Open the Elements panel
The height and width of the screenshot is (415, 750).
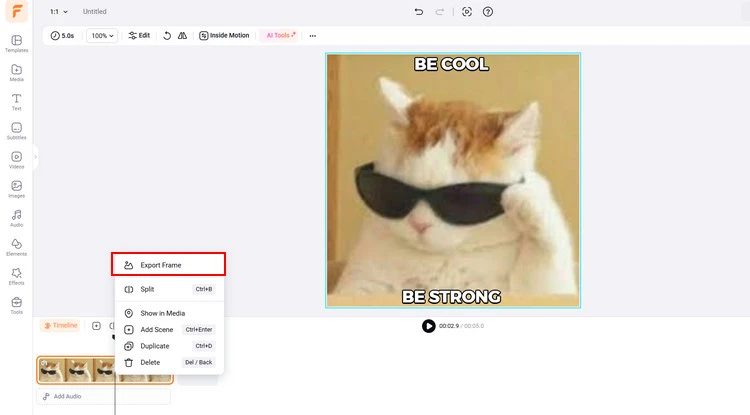click(x=16, y=248)
